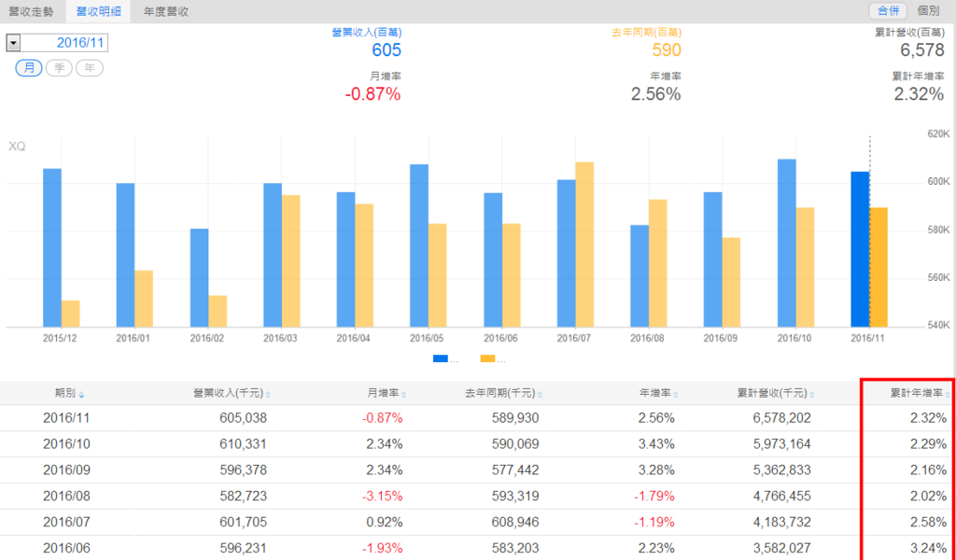Click the dark orange highlighted 2016/11 bar
Screen dimensions: 956x560
click(x=879, y=268)
